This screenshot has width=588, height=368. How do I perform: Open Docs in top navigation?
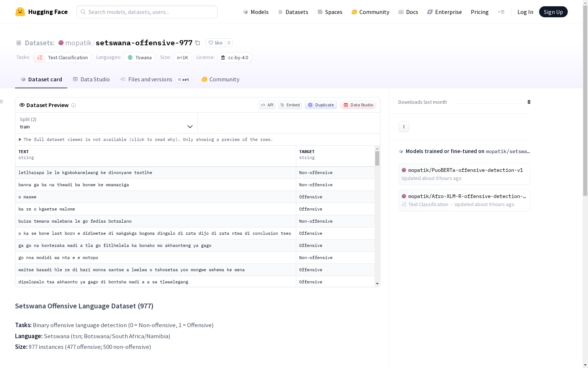coord(408,12)
